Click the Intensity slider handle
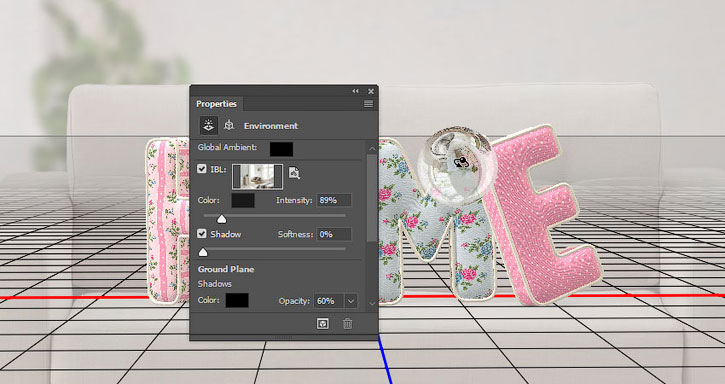The height and width of the screenshot is (384, 725). (221, 218)
